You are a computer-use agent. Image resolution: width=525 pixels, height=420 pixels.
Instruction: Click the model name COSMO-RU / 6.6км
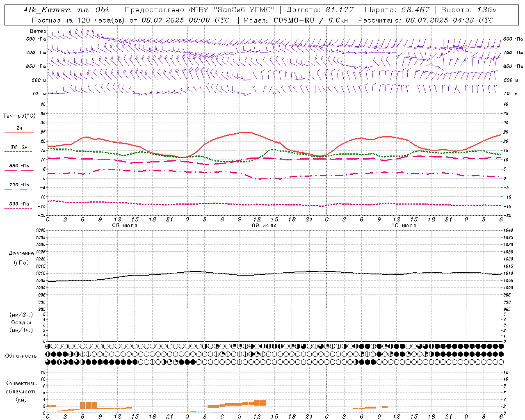[x=310, y=20]
